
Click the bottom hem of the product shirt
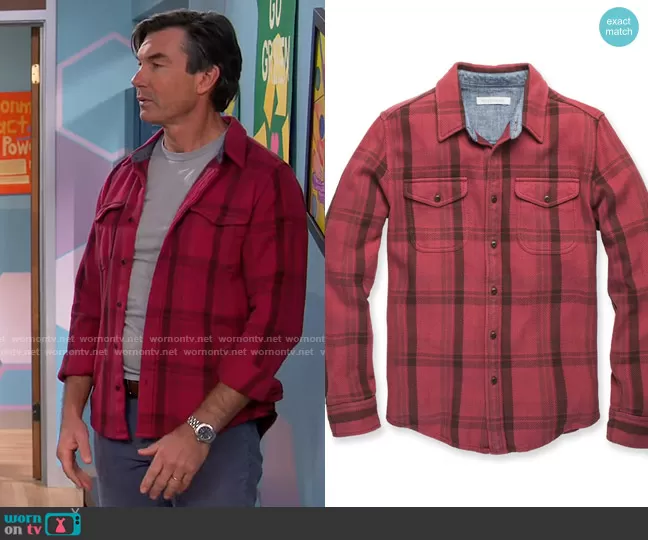(x=490, y=438)
